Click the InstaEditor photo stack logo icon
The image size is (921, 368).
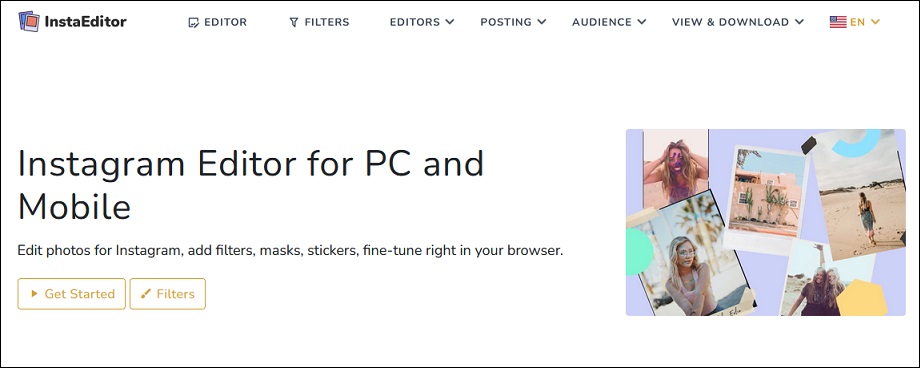pyautogui.click(x=29, y=22)
